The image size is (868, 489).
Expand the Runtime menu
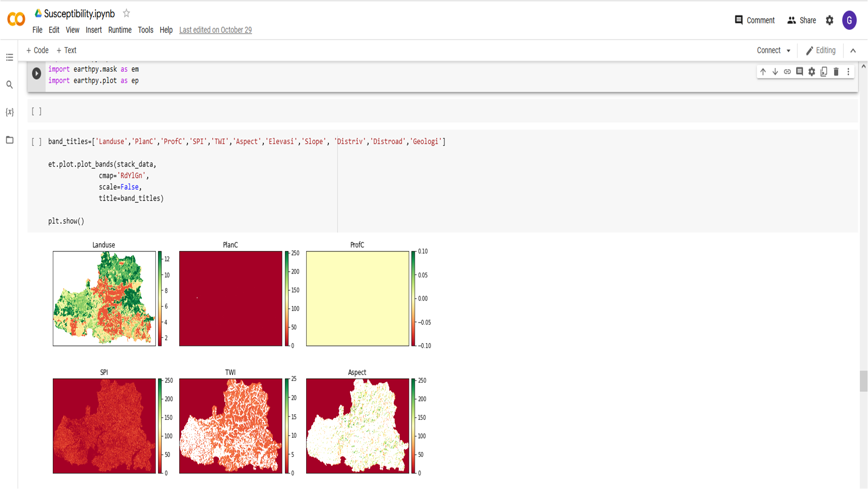tap(119, 30)
